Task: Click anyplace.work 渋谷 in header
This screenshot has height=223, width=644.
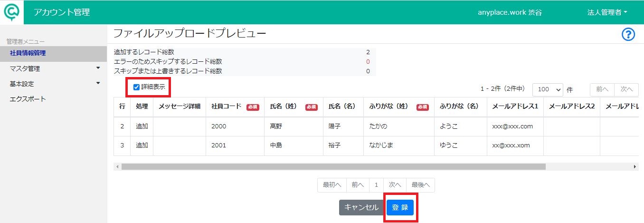Action: [x=510, y=12]
